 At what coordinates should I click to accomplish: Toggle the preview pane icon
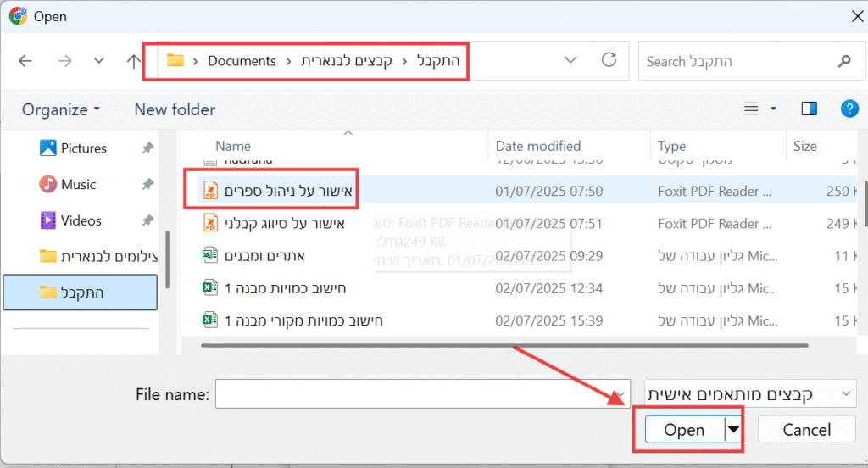click(x=809, y=109)
